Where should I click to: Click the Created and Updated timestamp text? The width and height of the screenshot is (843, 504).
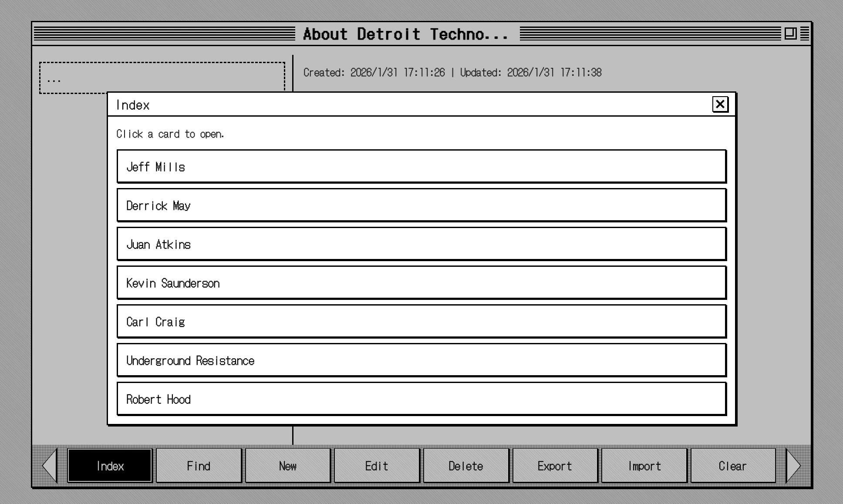tap(452, 73)
